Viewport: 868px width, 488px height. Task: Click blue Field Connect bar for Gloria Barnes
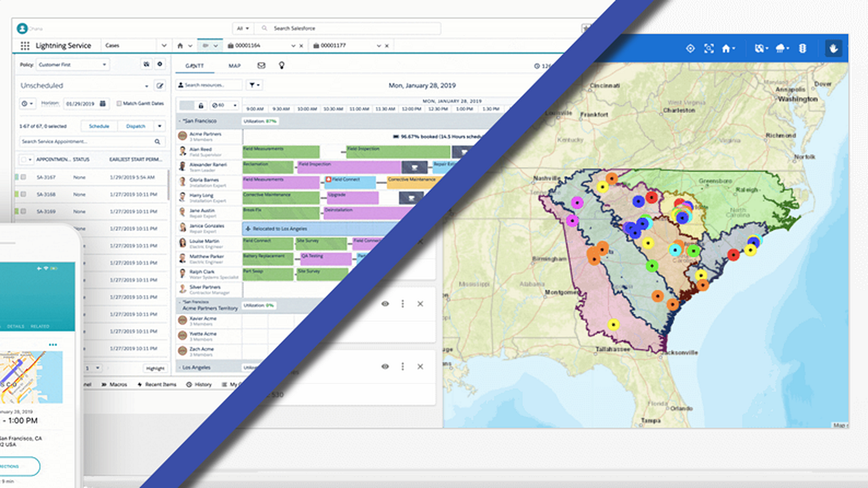349,182
